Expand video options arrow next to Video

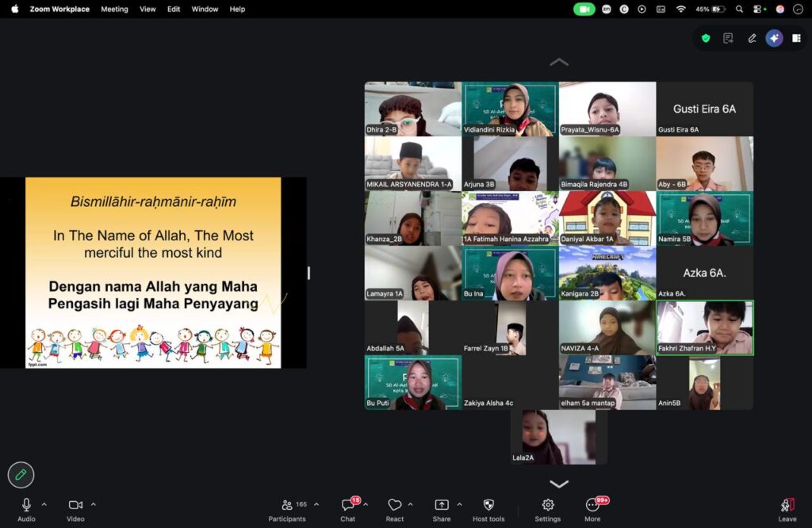tap(94, 504)
